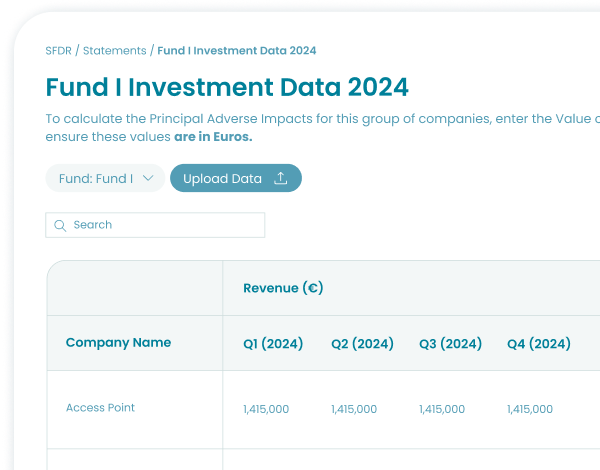This screenshot has height=470, width=600.
Task: Click the Upload Data button
Action: coord(236,178)
